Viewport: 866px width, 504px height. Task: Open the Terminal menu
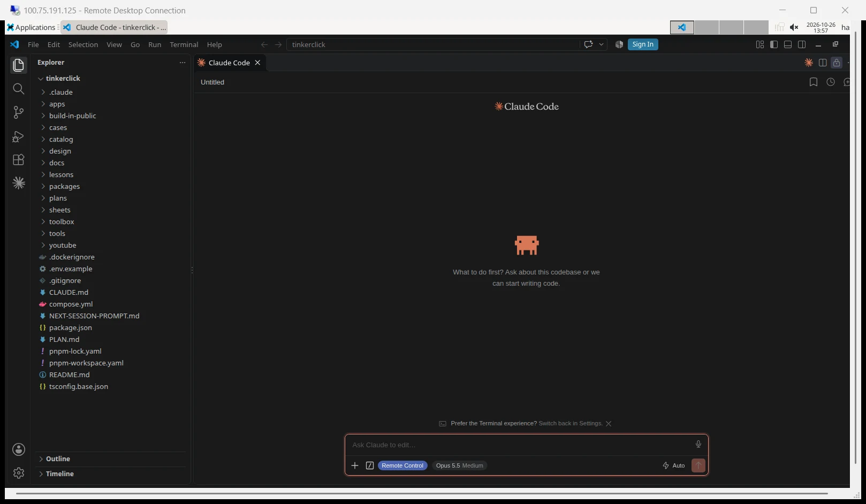[184, 44]
